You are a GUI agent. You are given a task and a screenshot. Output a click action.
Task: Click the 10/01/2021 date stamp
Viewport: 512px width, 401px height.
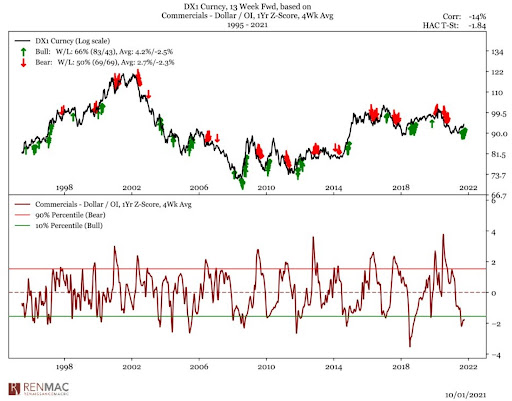466,395
